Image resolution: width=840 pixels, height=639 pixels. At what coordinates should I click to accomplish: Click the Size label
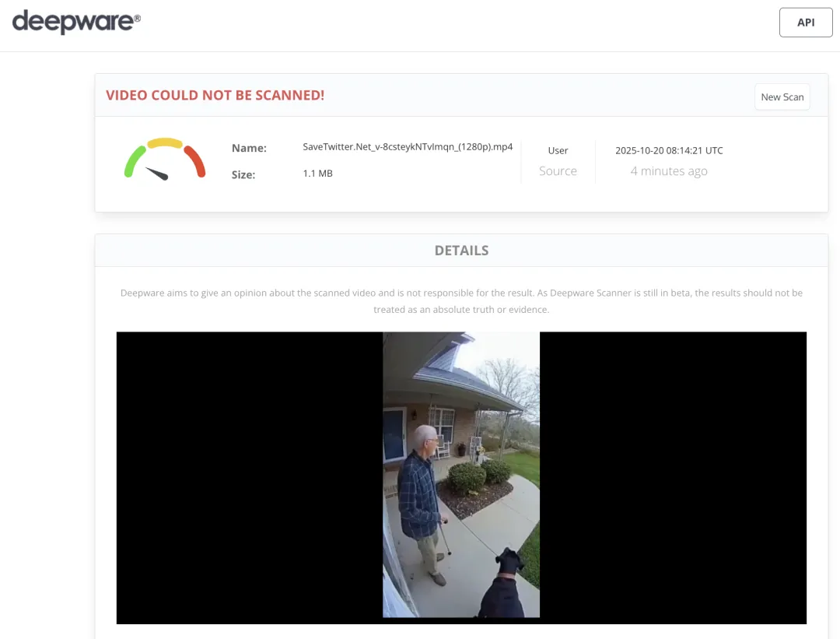[243, 174]
